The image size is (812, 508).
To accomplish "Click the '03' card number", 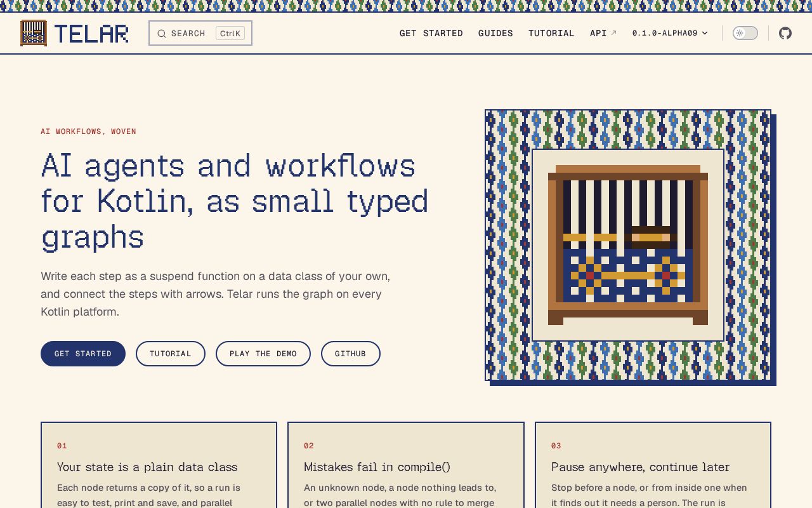I will (556, 446).
